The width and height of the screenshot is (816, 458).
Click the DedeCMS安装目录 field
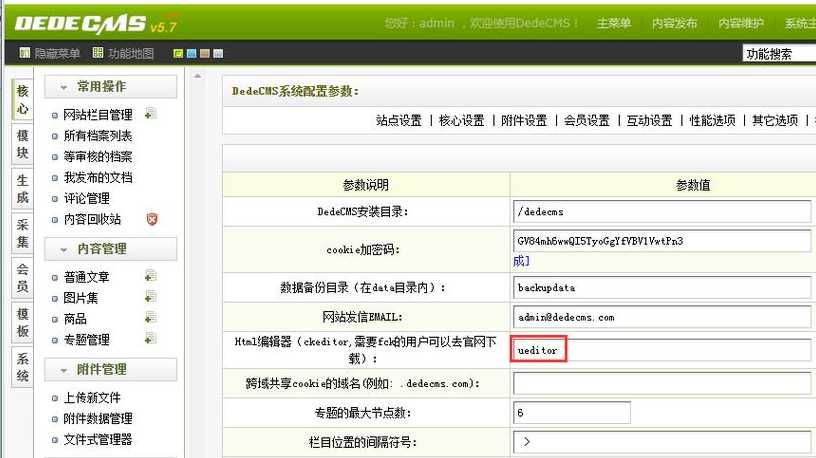[x=662, y=212]
